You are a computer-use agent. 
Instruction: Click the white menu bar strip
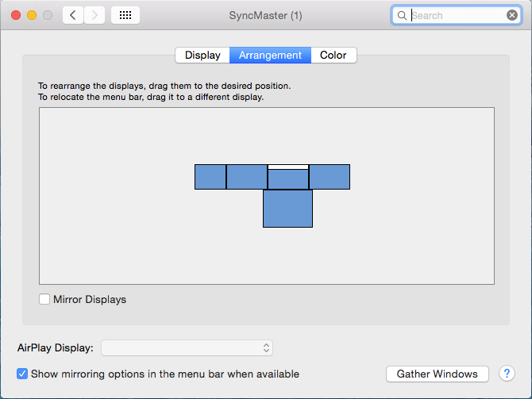click(287, 167)
